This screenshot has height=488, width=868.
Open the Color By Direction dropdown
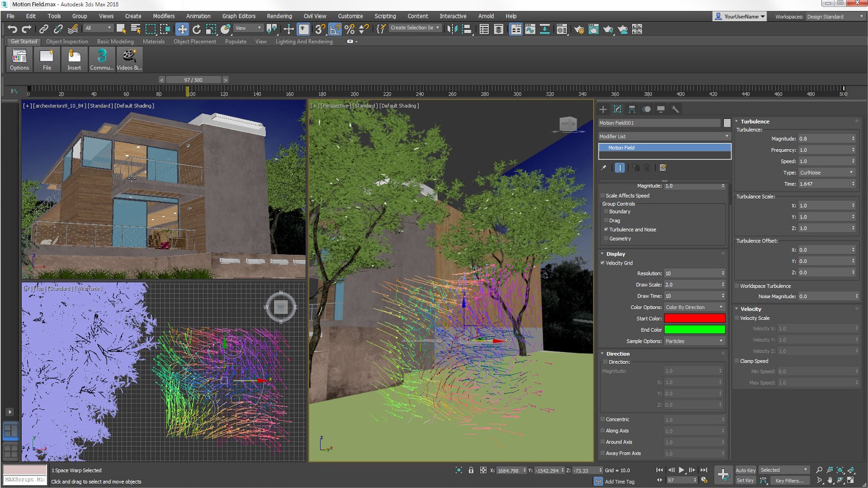point(694,307)
